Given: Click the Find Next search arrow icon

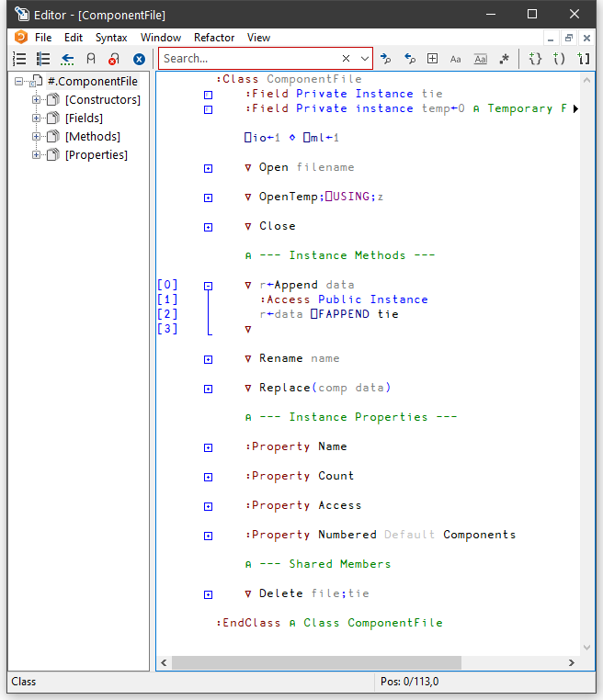Looking at the screenshot, I should 386,59.
